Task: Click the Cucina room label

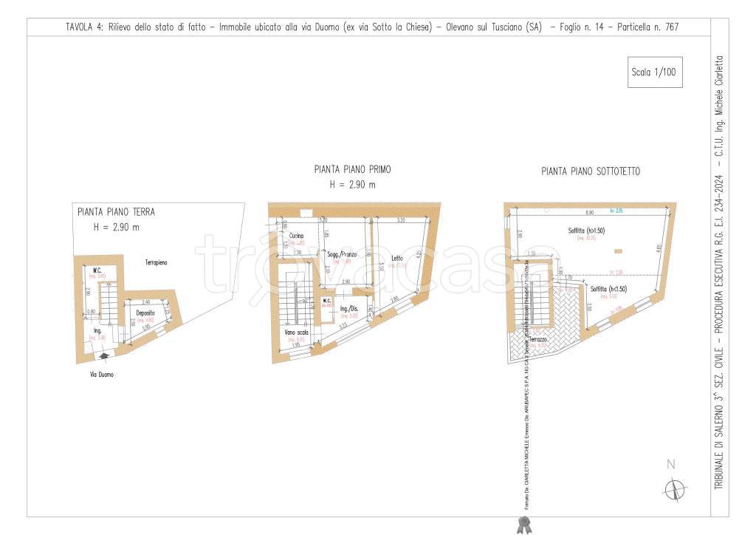Action: tap(297, 236)
